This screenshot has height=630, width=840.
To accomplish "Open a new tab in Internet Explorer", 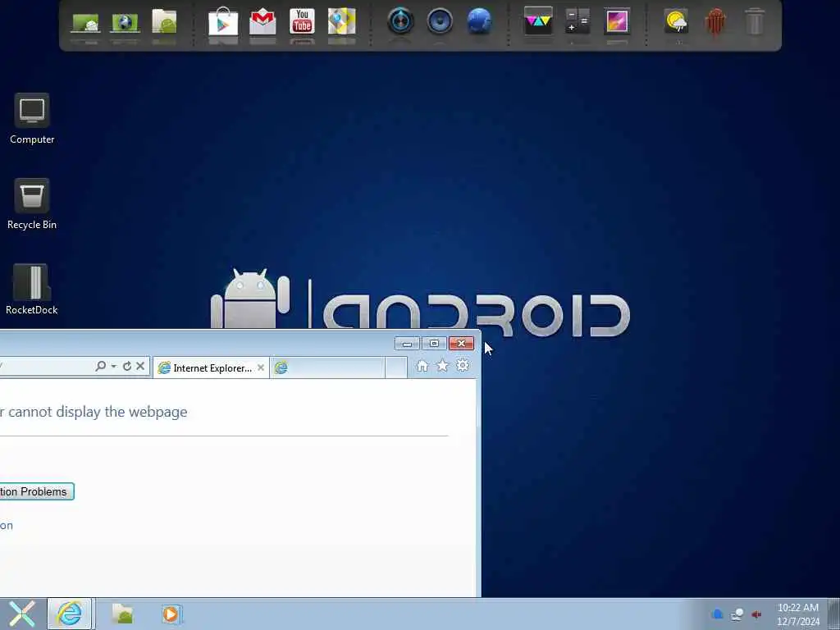I will click(x=396, y=367).
